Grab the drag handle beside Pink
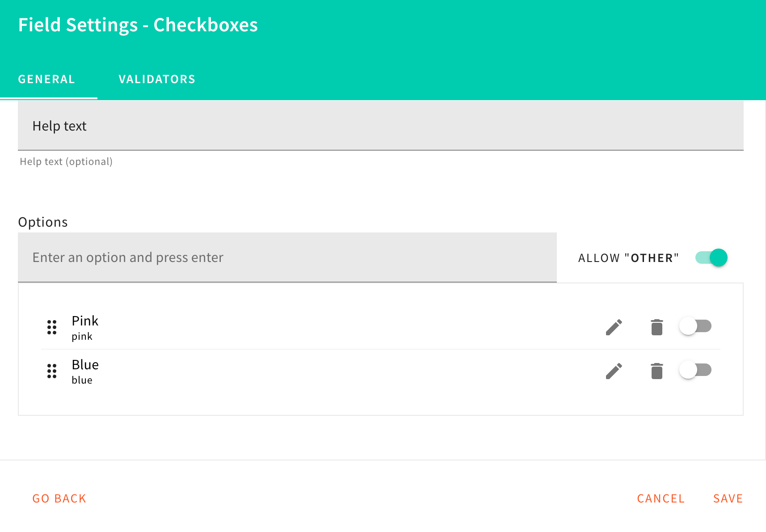This screenshot has height=532, width=766. pos(52,327)
